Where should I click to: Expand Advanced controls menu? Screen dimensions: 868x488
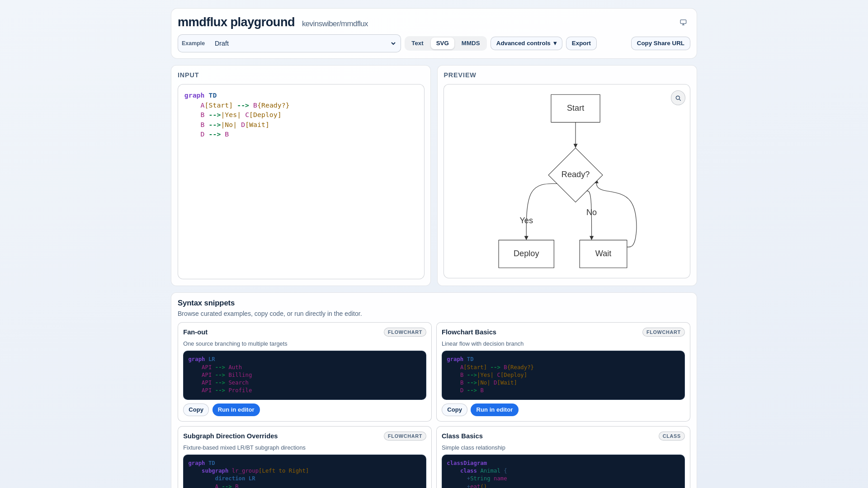[x=526, y=43]
